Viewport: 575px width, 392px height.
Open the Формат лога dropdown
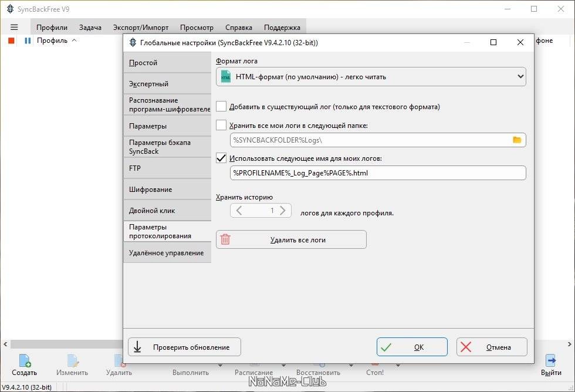tap(371, 77)
